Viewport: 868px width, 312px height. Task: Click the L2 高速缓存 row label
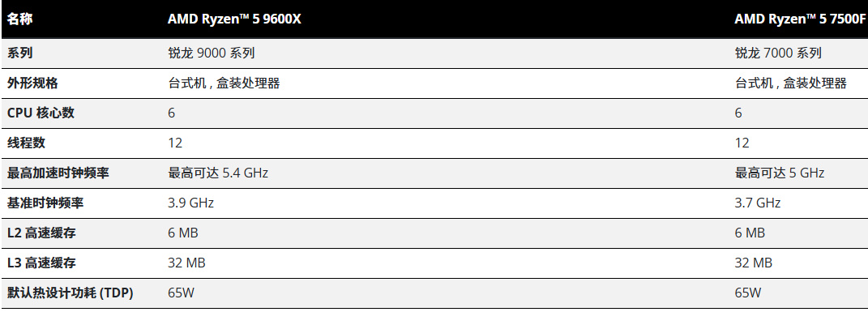(41, 233)
